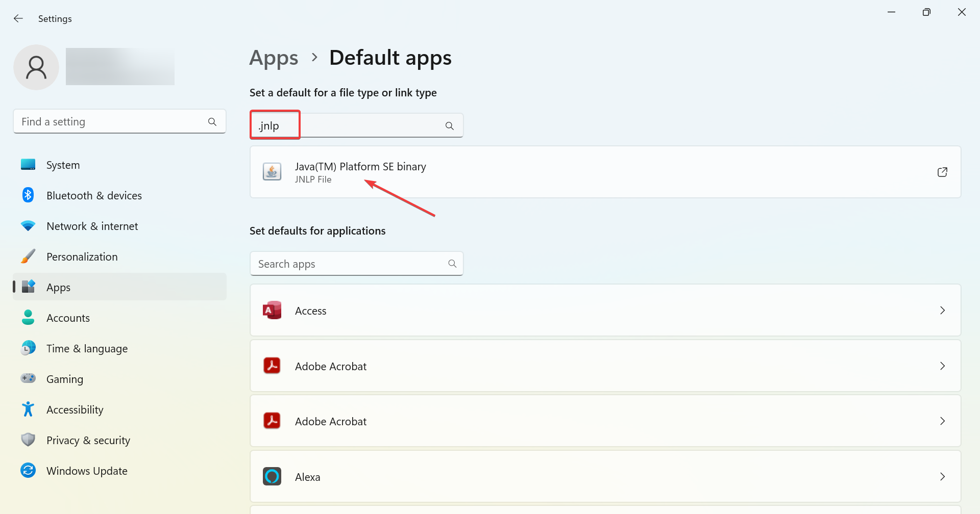This screenshot has height=514, width=980.
Task: Click the external link icon for JNLP File
Action: [942, 172]
